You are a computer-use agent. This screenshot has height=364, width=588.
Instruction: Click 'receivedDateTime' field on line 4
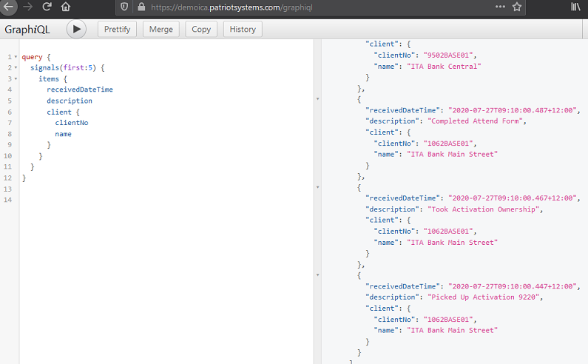coord(80,90)
